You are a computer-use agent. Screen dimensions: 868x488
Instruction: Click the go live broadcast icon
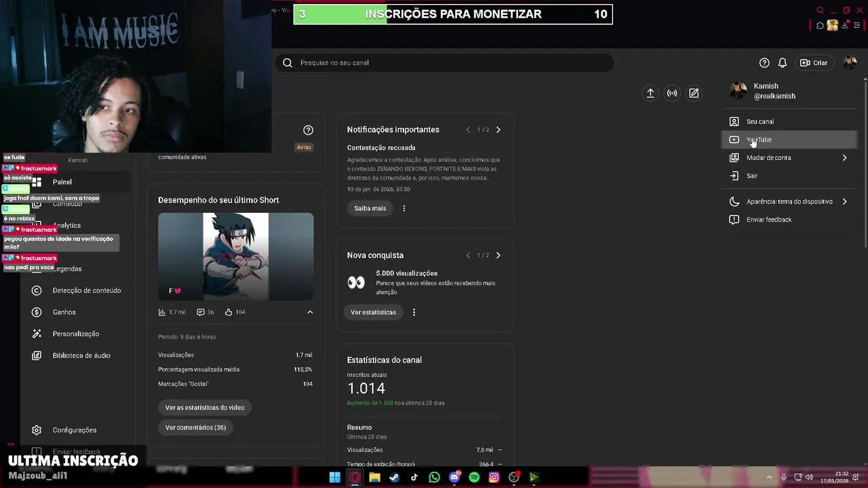[672, 93]
